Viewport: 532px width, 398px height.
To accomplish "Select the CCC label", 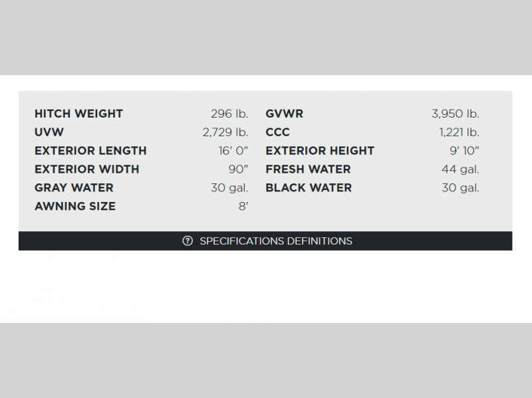I will (x=277, y=132).
